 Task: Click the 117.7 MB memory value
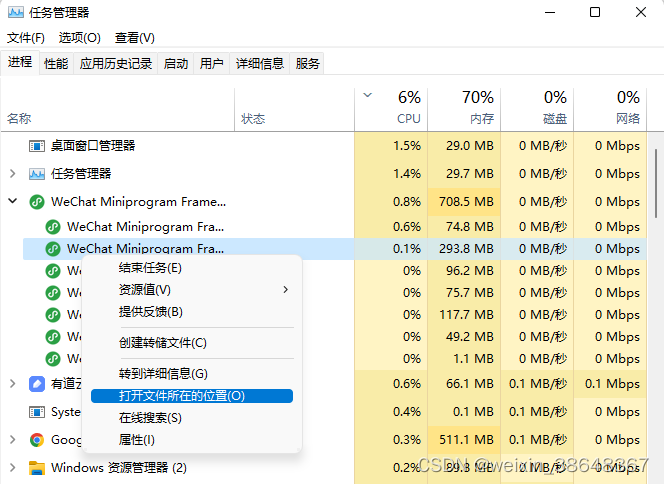pyautogui.click(x=466, y=315)
